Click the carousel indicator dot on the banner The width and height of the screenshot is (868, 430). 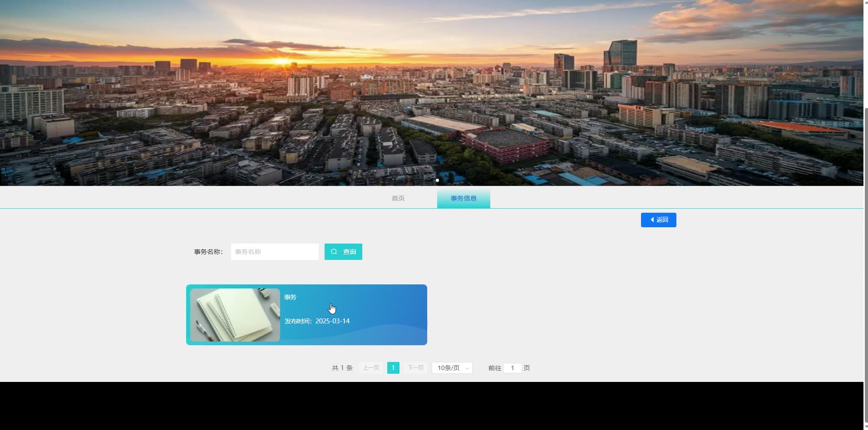coord(437,180)
